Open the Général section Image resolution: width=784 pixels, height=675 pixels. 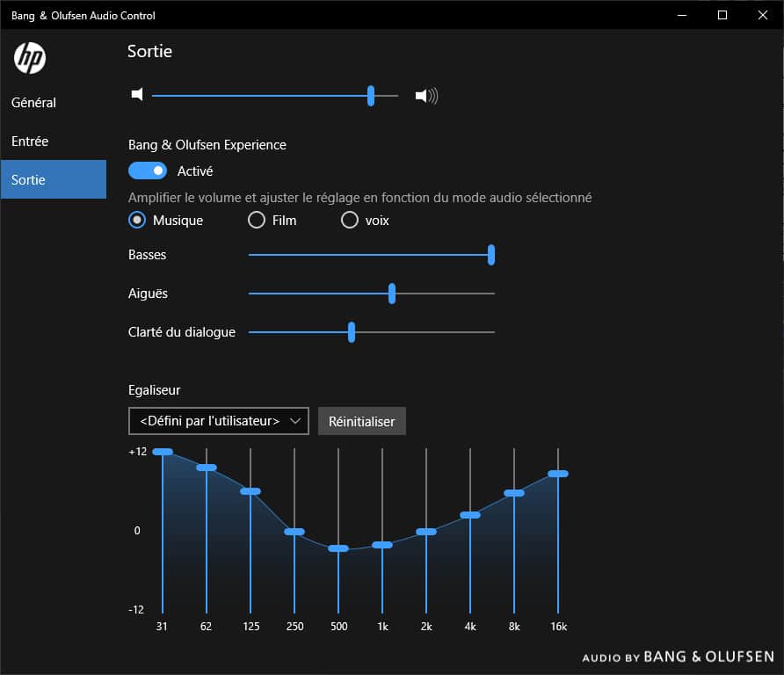[x=54, y=103]
